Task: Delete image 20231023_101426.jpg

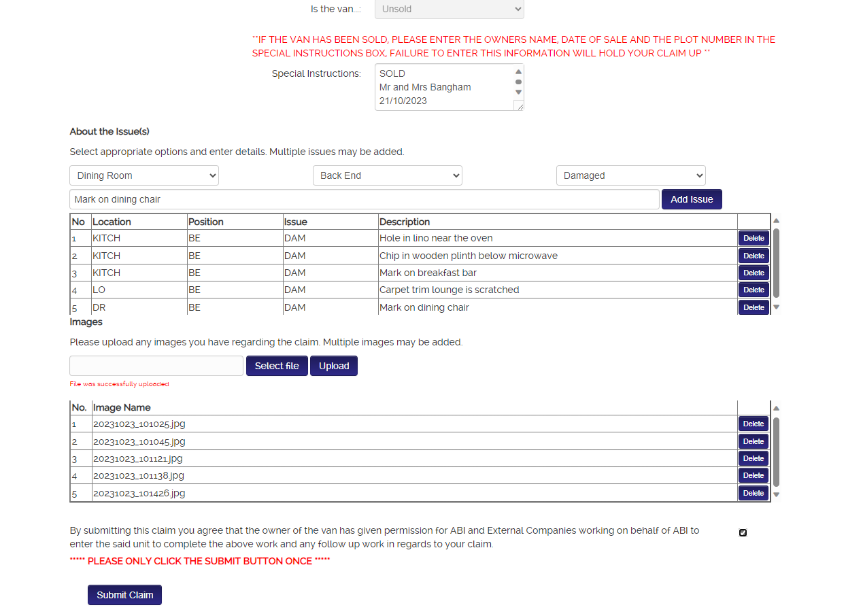Action: point(753,493)
